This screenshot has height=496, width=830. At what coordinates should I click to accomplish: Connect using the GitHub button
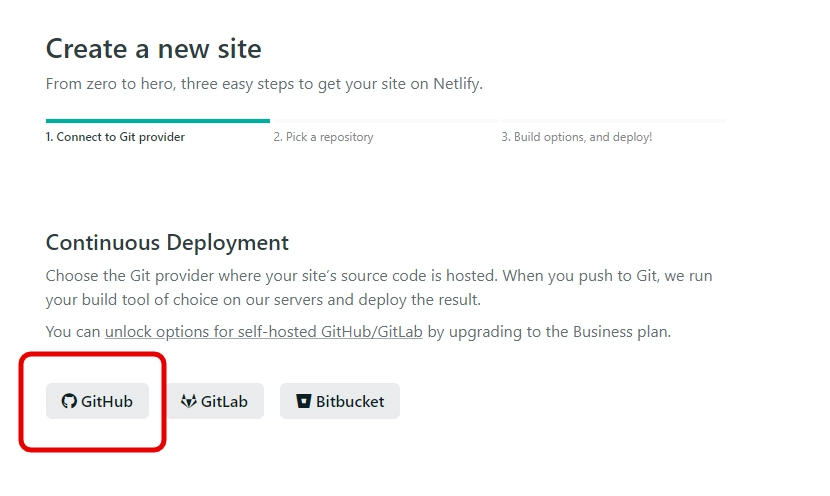[97, 401]
